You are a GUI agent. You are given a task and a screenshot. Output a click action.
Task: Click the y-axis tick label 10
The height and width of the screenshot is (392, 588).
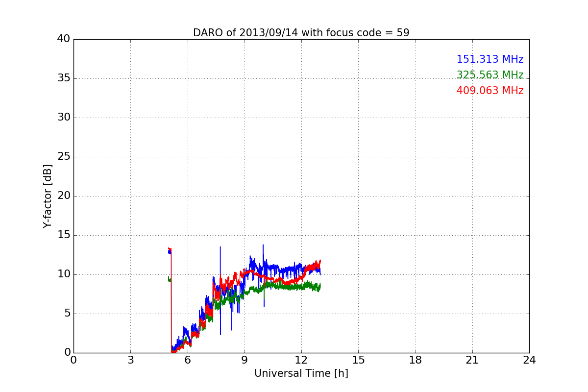click(64, 274)
